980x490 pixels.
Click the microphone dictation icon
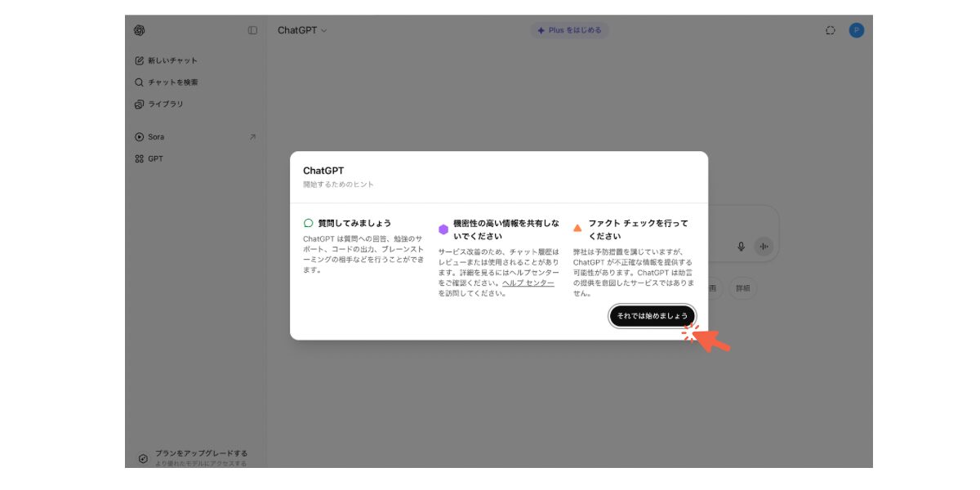tap(742, 246)
